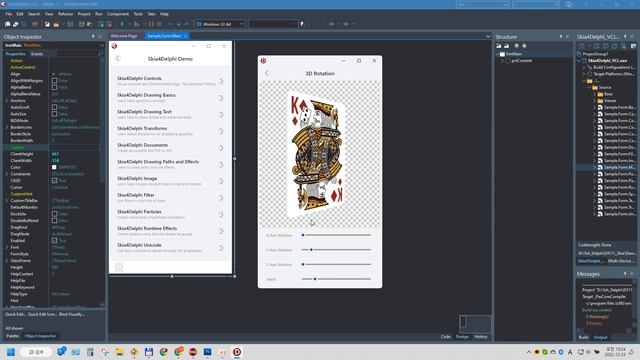Switch to the Events tab in Object Inspector
This screenshot has width=640, height=360.
point(37,54)
